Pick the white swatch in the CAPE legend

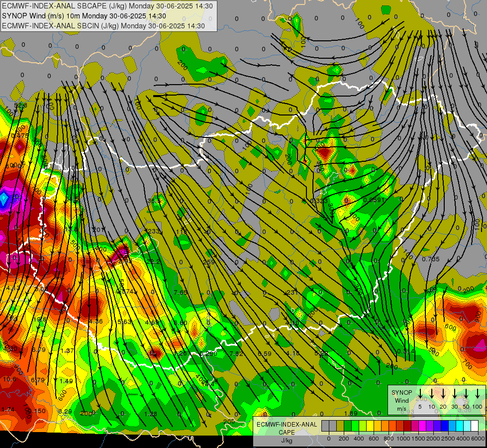(x=474, y=426)
